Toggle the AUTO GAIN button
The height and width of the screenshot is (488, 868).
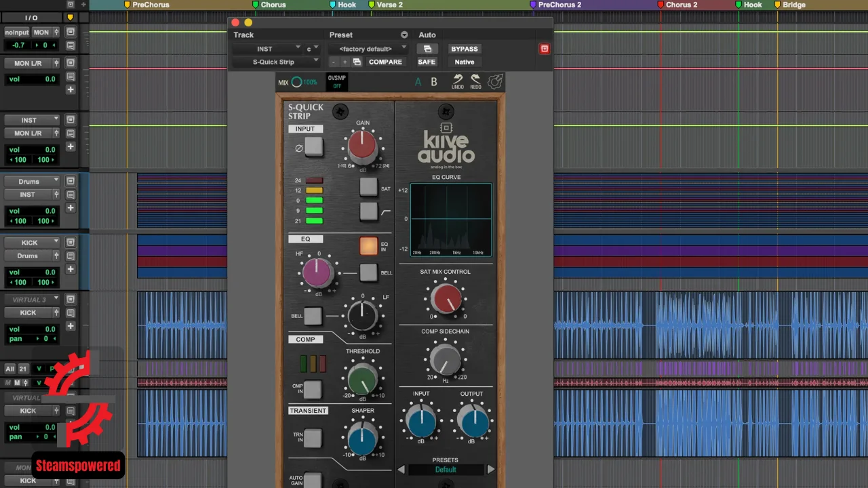point(313,480)
